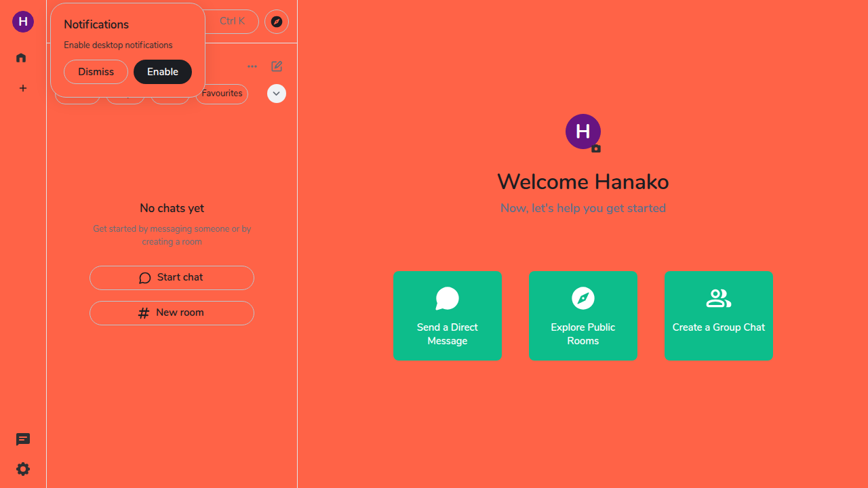The height and width of the screenshot is (488, 868).
Task: Open the user menu avatar in sidebar
Action: point(23,22)
